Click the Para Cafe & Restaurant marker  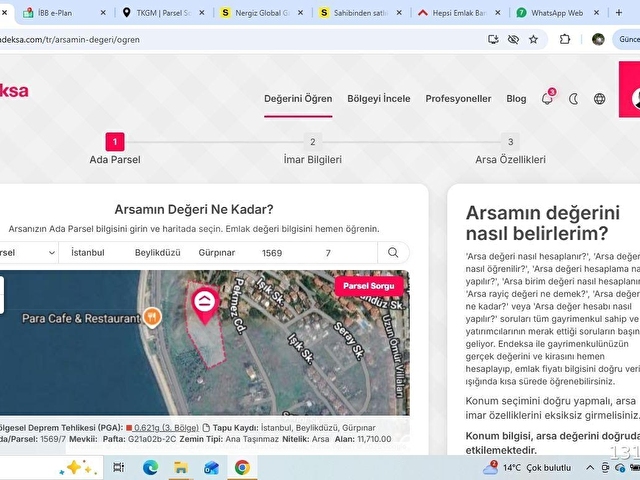click(152, 318)
